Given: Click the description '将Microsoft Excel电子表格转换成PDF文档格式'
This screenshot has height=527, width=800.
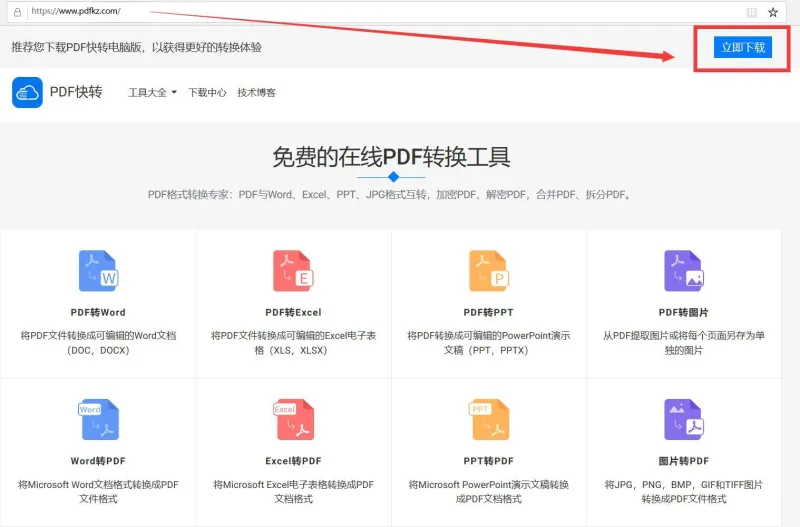Looking at the screenshot, I should pos(293,492).
